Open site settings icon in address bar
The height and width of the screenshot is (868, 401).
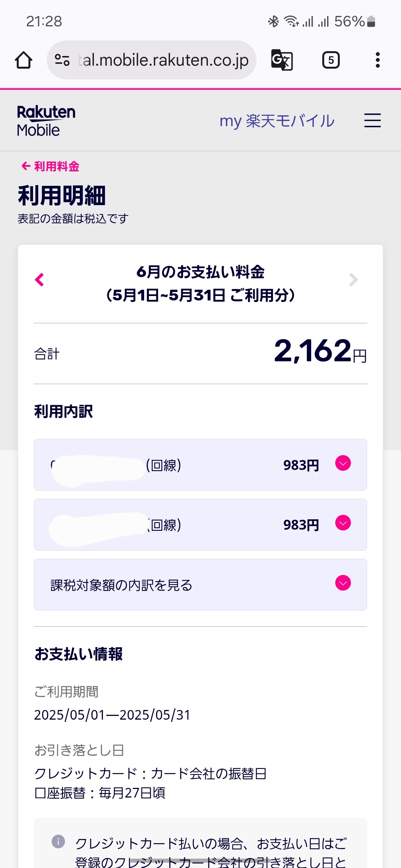[x=62, y=60]
